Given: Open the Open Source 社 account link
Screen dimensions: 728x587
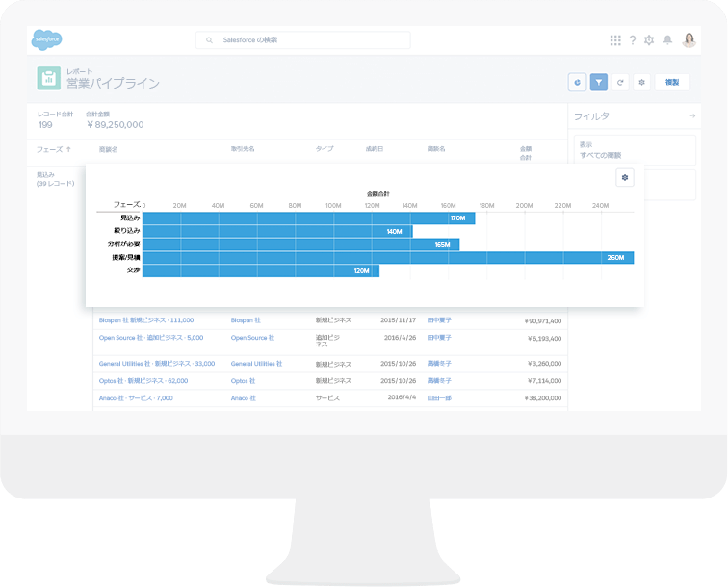Looking at the screenshot, I should (x=252, y=338).
